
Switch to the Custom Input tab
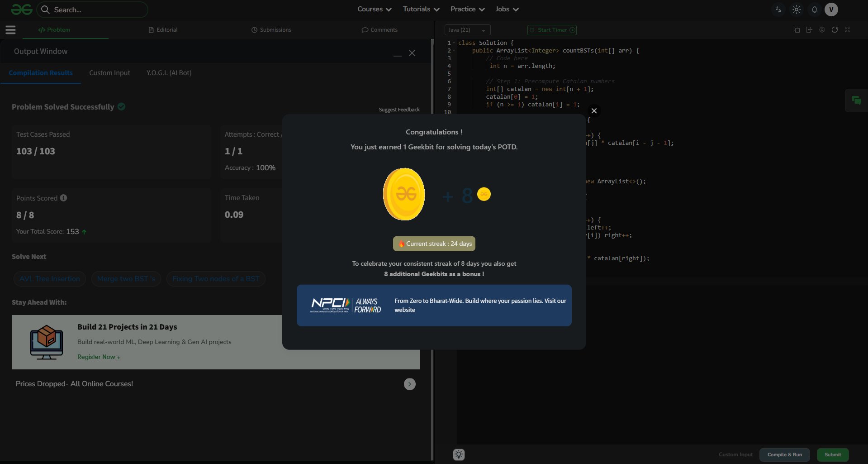point(109,73)
